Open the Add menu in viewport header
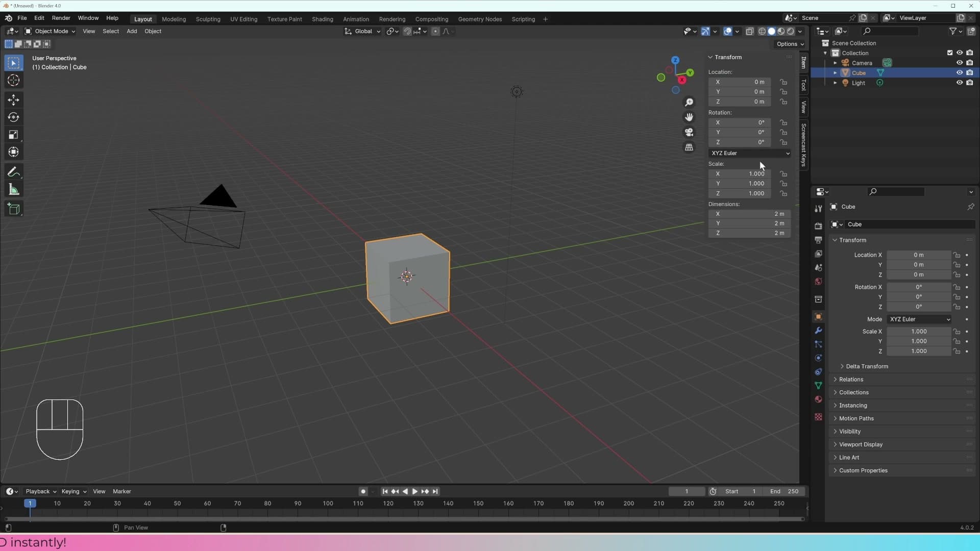The image size is (980, 551). [x=131, y=32]
